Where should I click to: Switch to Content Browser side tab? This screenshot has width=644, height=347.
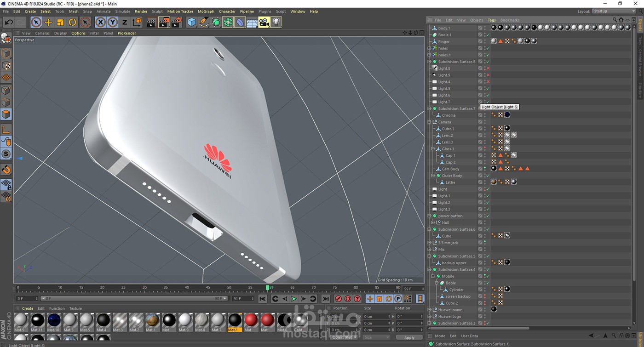[640, 63]
